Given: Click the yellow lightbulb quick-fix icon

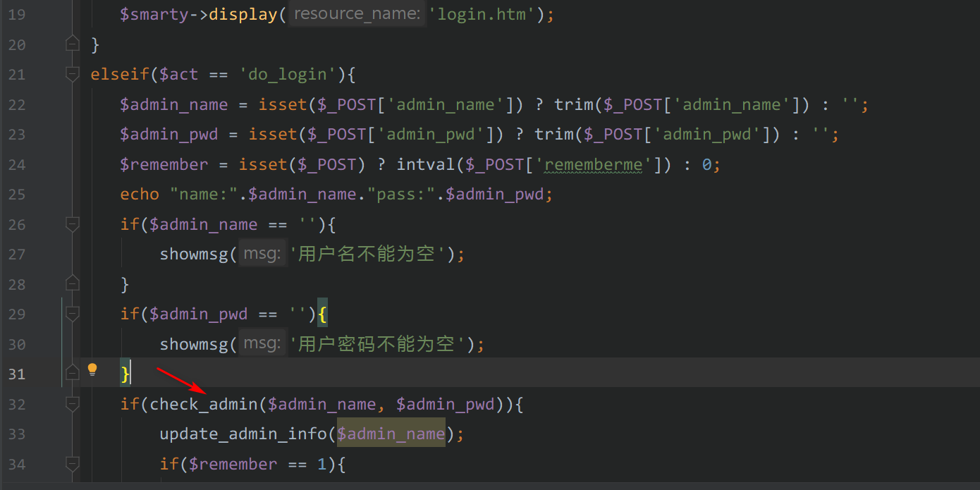Looking at the screenshot, I should pyautogui.click(x=92, y=370).
